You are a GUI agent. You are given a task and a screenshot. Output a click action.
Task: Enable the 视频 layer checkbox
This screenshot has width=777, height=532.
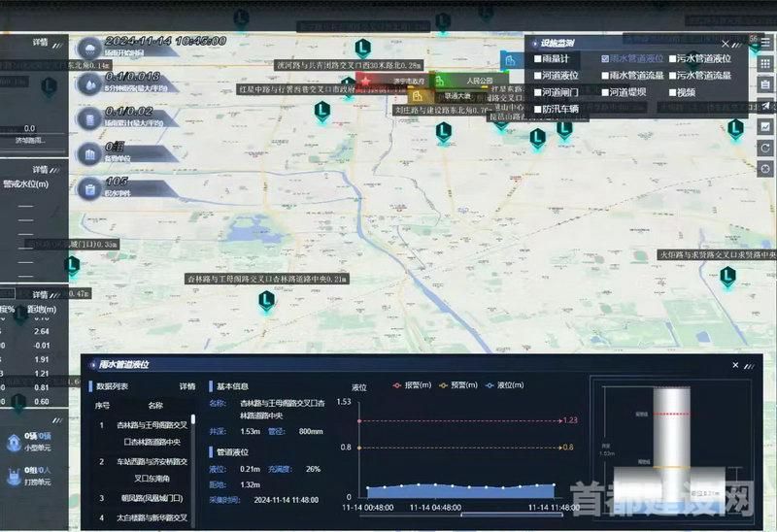coord(670,92)
